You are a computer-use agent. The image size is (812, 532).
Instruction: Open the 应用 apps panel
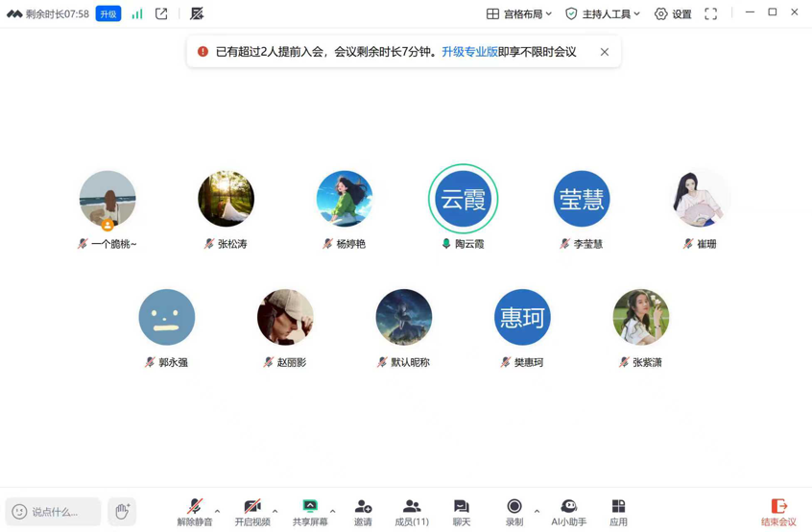618,512
